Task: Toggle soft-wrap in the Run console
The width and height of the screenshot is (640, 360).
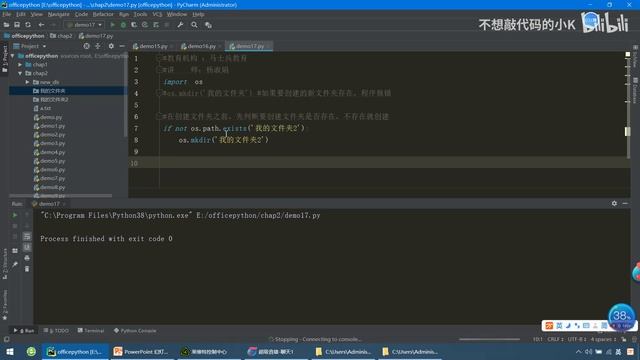Action: [x=27, y=236]
